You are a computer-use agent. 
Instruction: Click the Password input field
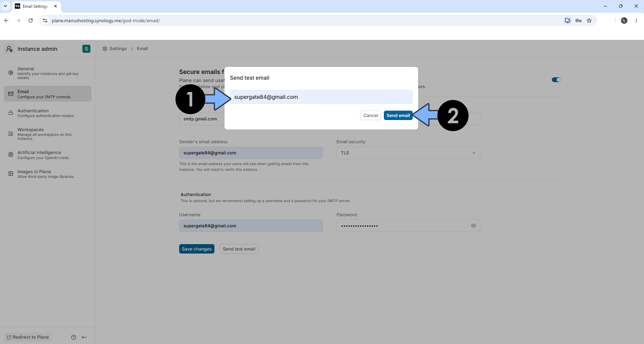click(x=408, y=226)
